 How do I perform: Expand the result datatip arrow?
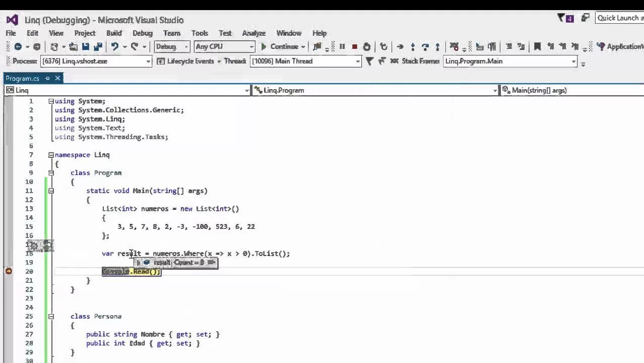coord(138,263)
